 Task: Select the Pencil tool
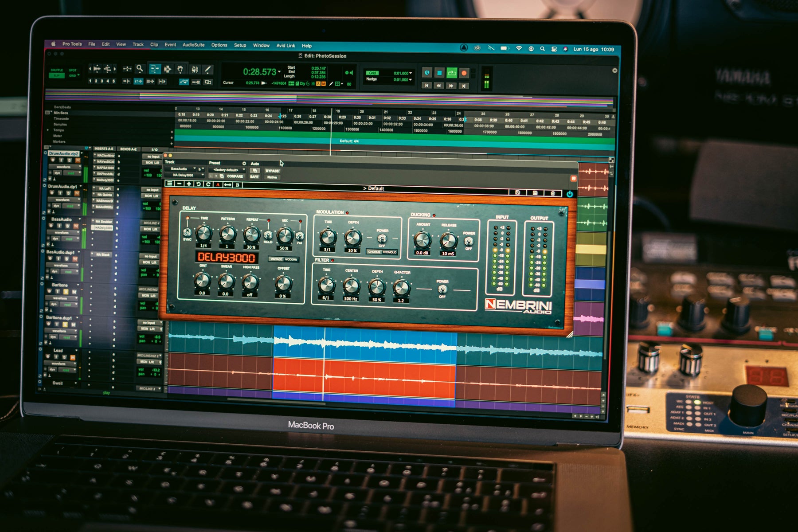pyautogui.click(x=207, y=70)
